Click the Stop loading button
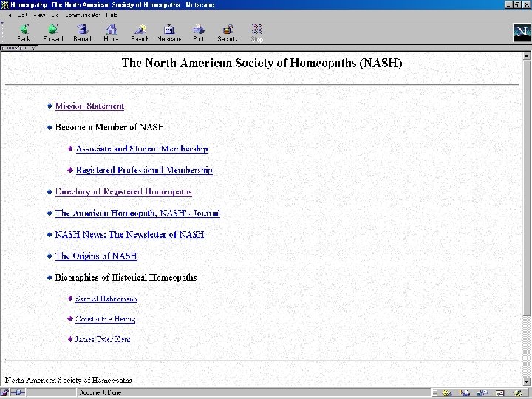Image resolution: width=532 pixels, height=399 pixels. (x=257, y=33)
